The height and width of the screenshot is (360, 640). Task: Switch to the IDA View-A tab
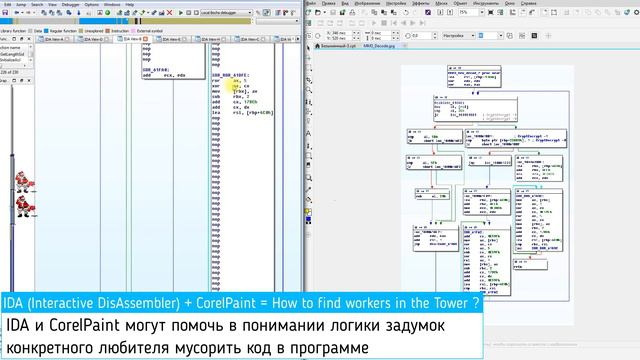point(53,39)
